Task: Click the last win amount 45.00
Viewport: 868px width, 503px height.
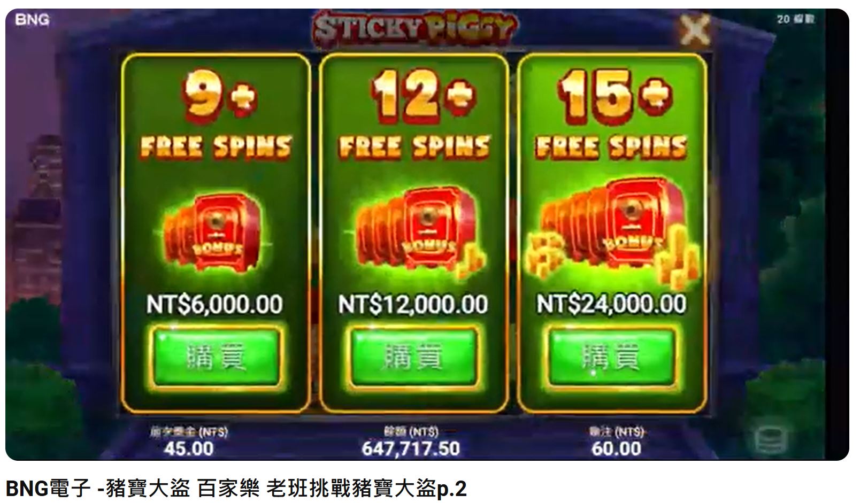Action: (189, 448)
